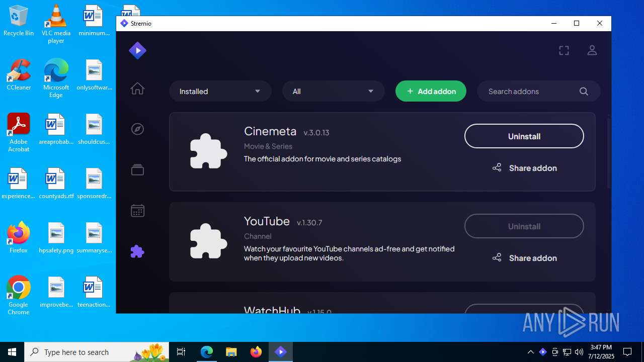Click the Stremio tray icon in system tray
644x362 pixels.
pyautogui.click(x=542, y=352)
